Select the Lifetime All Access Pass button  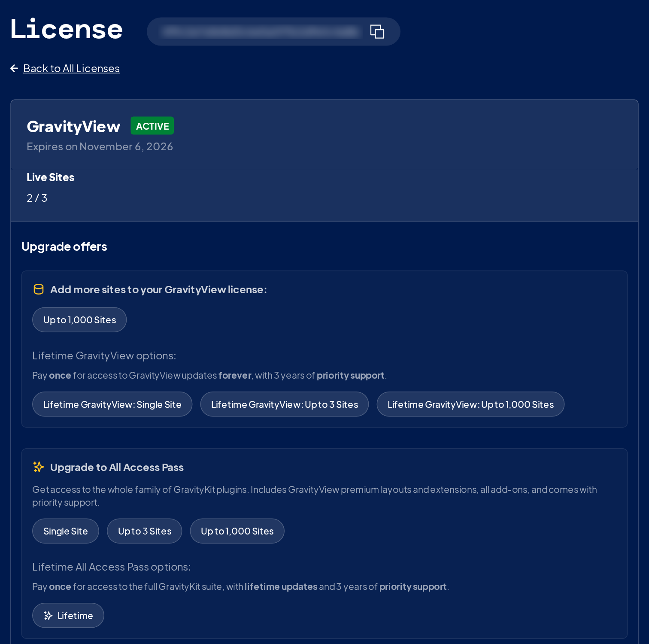(x=68, y=616)
